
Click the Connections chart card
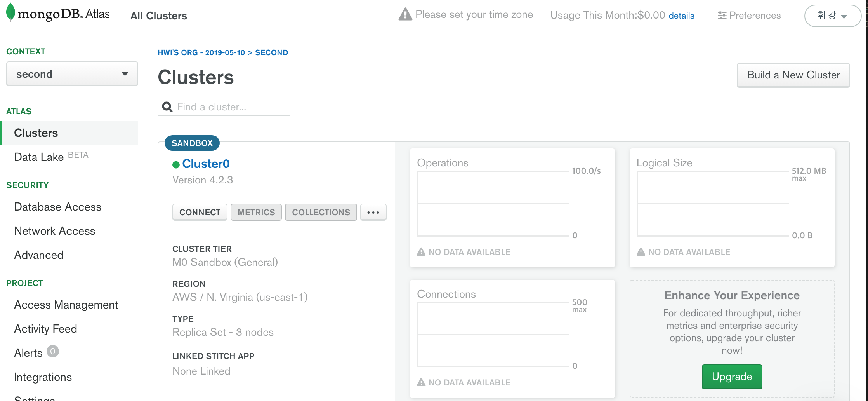[x=512, y=339]
